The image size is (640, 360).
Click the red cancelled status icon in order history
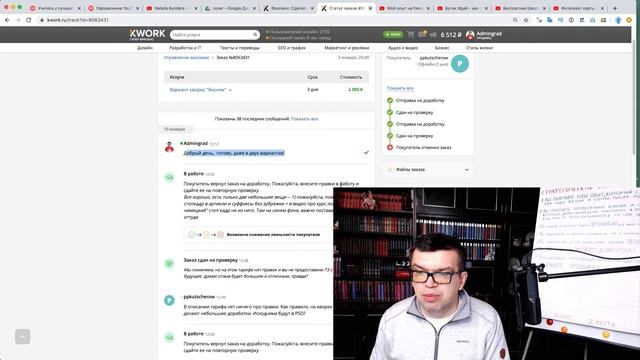coord(390,147)
